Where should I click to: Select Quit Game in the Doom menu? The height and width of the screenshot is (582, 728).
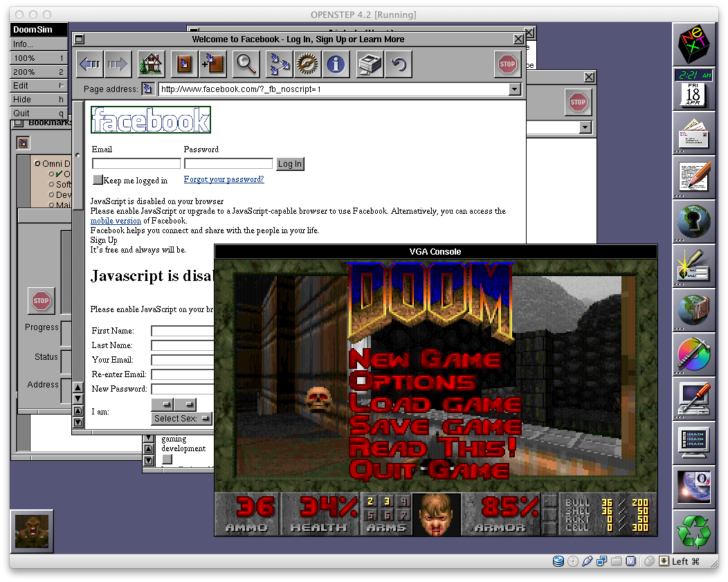(x=430, y=470)
